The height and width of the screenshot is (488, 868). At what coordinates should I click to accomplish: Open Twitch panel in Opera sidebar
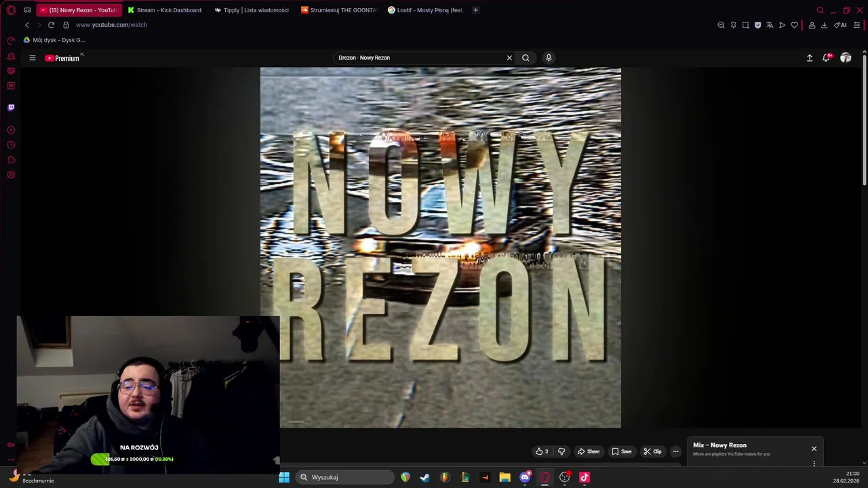click(x=11, y=107)
